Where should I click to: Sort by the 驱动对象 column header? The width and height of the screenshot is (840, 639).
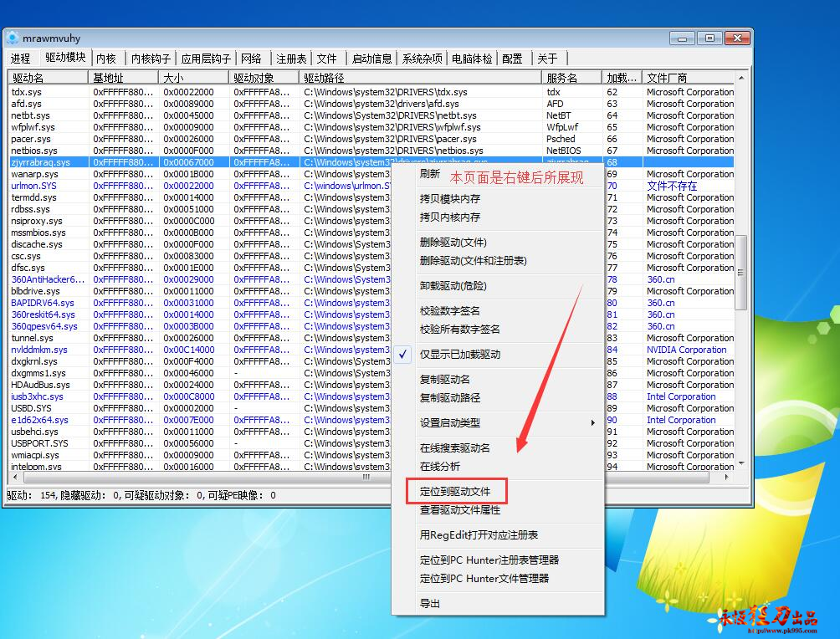pos(264,78)
